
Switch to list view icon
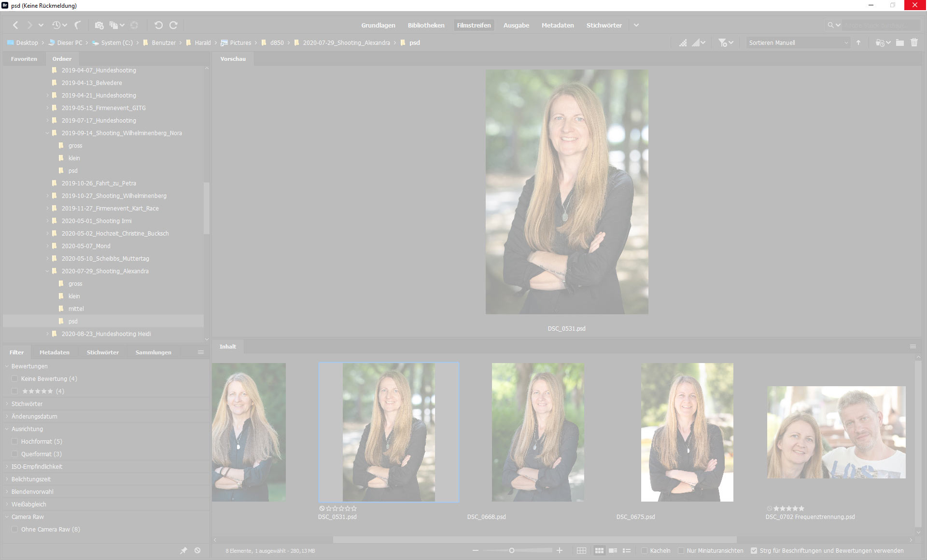(627, 550)
